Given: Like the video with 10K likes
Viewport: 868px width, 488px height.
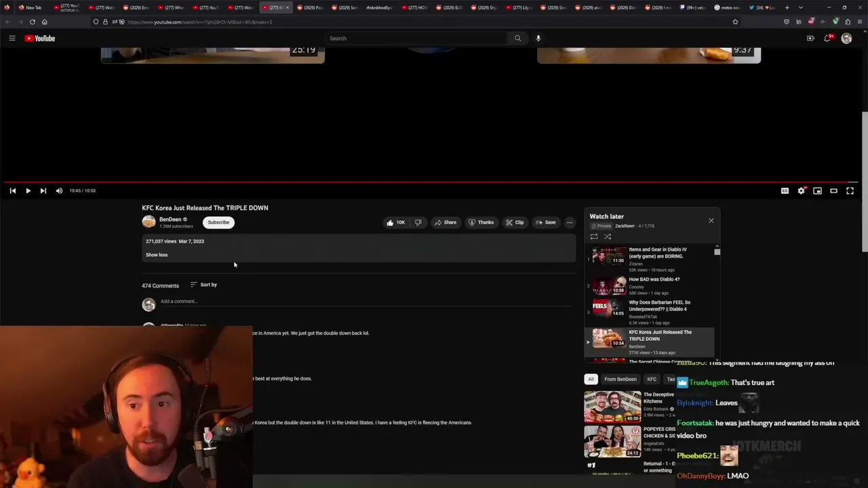Looking at the screenshot, I should pos(395,222).
